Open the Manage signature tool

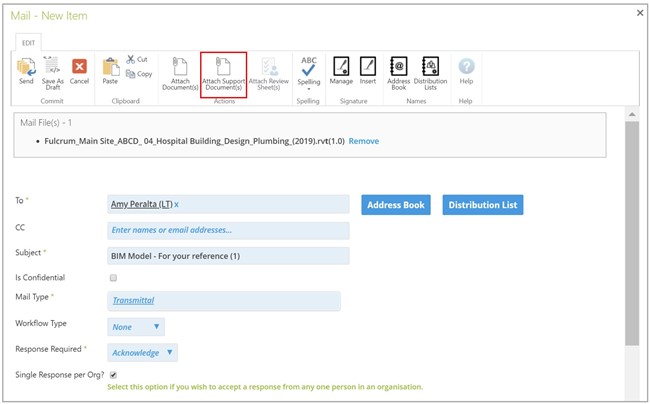click(341, 69)
